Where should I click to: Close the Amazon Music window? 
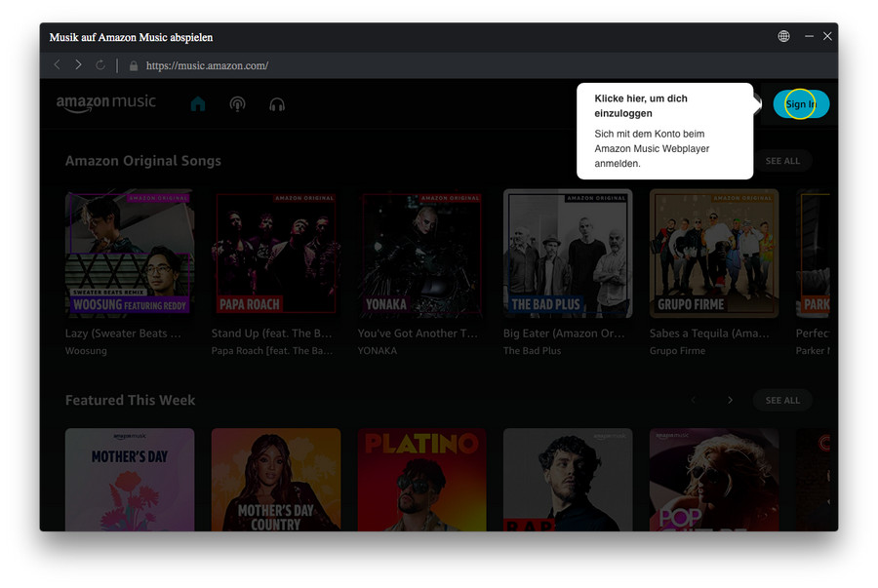point(827,36)
